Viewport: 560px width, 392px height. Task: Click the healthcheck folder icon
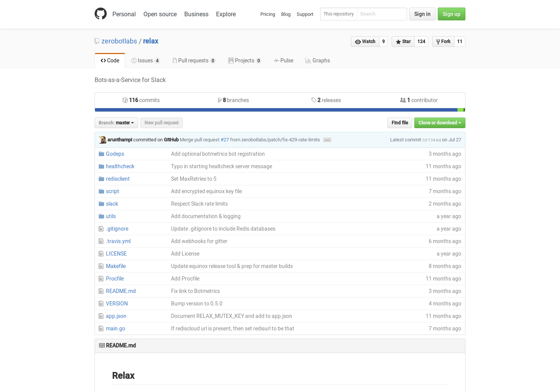(x=101, y=166)
